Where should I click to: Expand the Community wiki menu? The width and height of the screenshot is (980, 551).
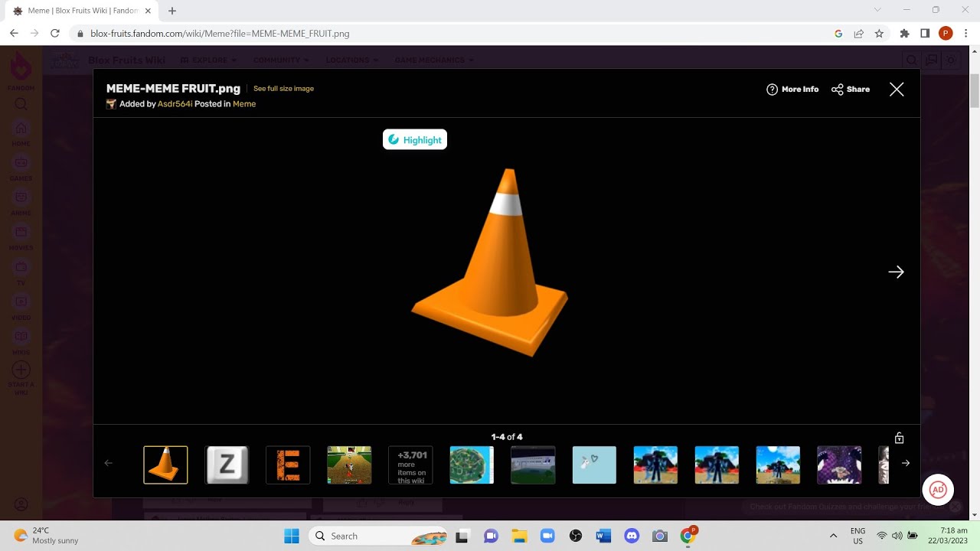[281, 60]
